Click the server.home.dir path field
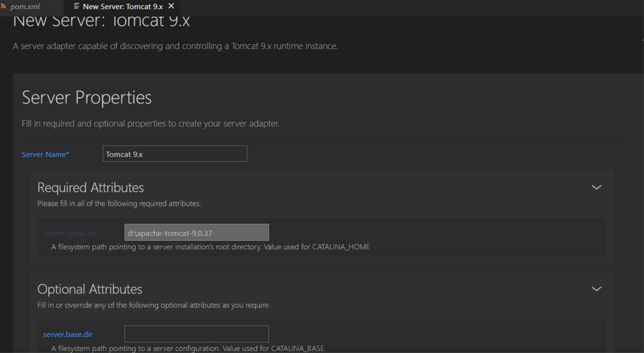This screenshot has width=644, height=353. click(x=197, y=232)
